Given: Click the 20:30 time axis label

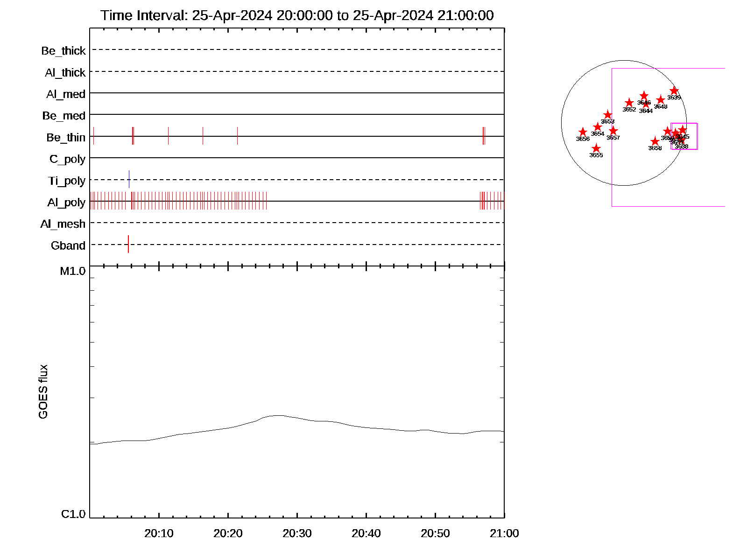Looking at the screenshot, I should [297, 533].
